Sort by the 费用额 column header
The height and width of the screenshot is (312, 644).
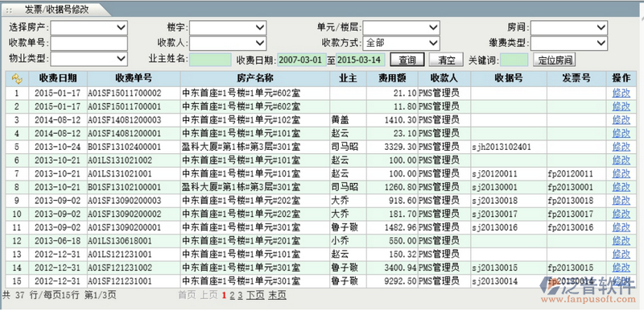[392, 78]
